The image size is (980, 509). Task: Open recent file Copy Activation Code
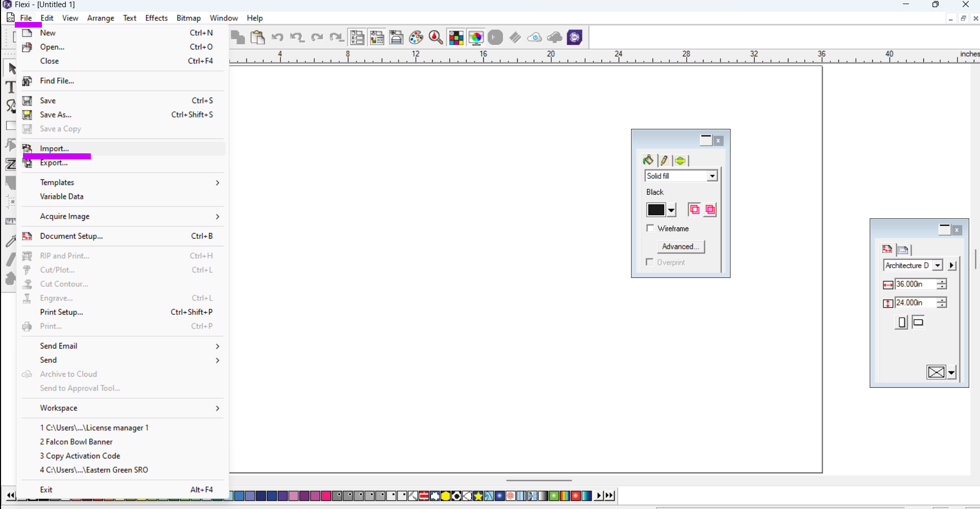coord(122,456)
